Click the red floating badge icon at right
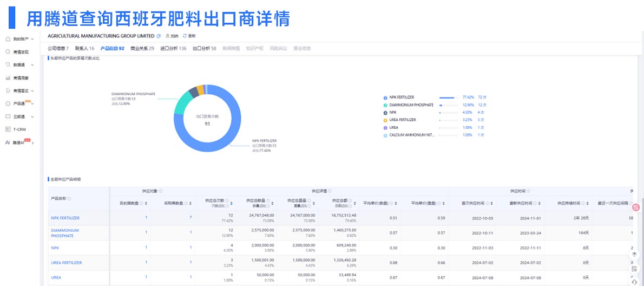This screenshot has width=644, height=286. (x=636, y=208)
